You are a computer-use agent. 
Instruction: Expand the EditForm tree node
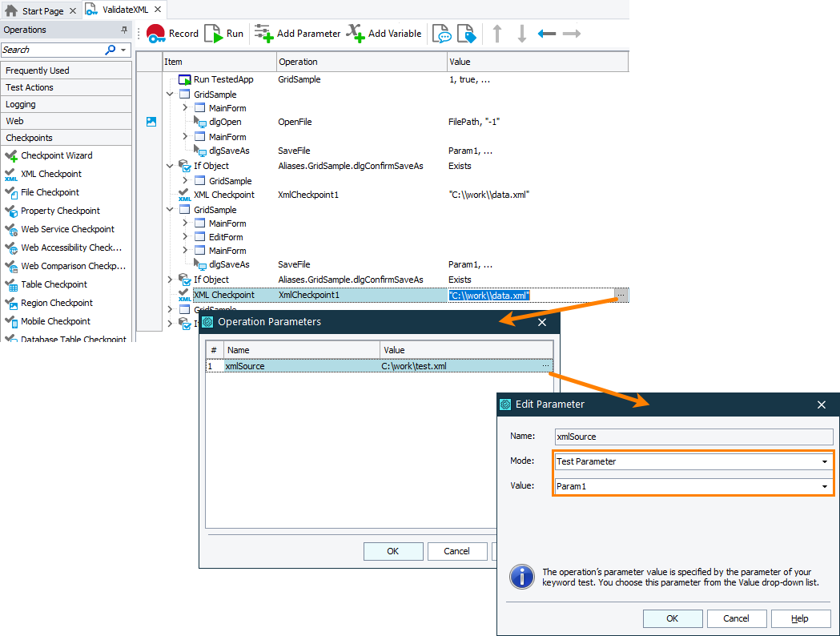point(185,237)
